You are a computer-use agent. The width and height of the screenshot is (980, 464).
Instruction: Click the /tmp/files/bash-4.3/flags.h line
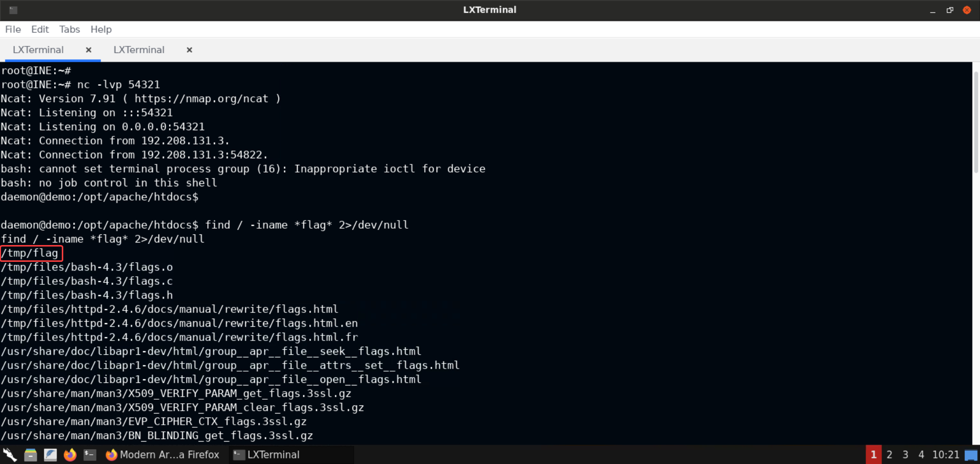click(87, 295)
